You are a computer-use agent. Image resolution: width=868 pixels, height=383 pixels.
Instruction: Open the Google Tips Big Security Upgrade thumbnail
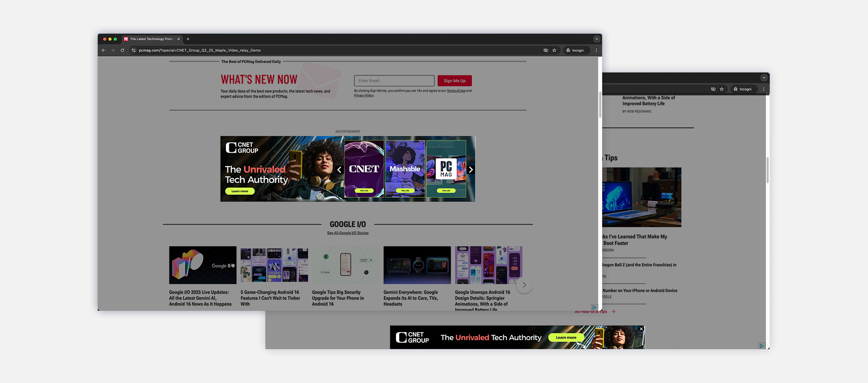tap(345, 265)
